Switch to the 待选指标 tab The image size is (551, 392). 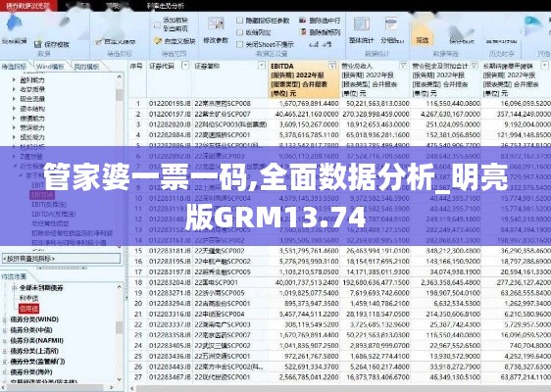(15, 66)
